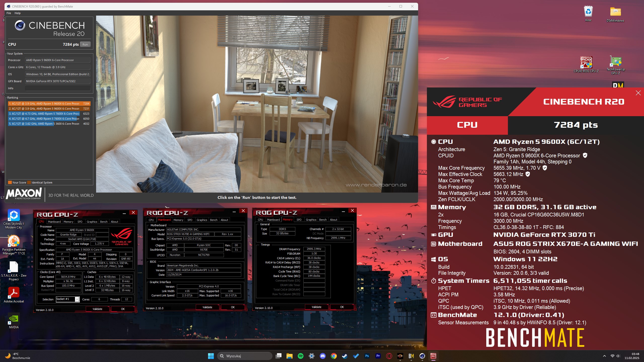This screenshot has height=362, width=644.
Task: Open the DS4Windows folder on desktop
Action: pos(615,14)
